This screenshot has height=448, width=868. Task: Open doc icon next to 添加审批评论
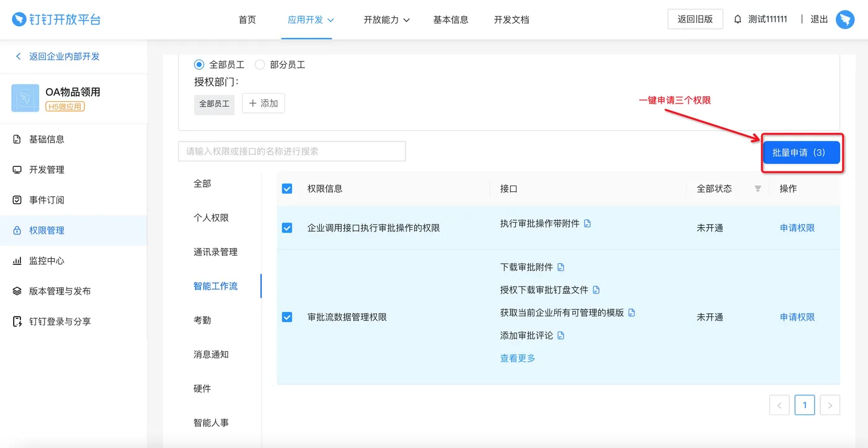[x=561, y=336]
